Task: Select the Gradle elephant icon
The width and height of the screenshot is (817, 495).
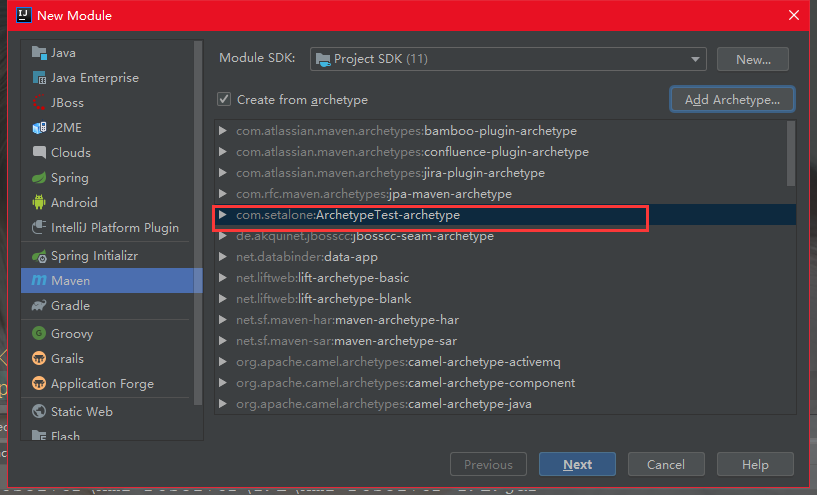Action: [39, 305]
